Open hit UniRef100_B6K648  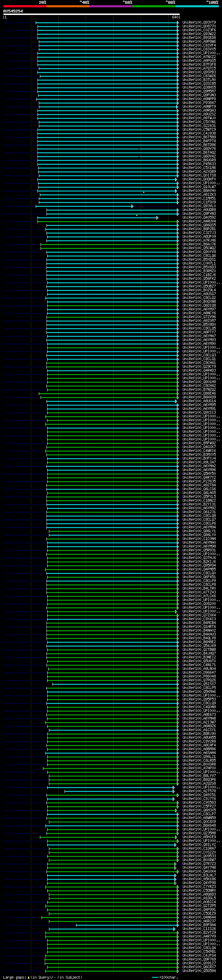(199, 825)
